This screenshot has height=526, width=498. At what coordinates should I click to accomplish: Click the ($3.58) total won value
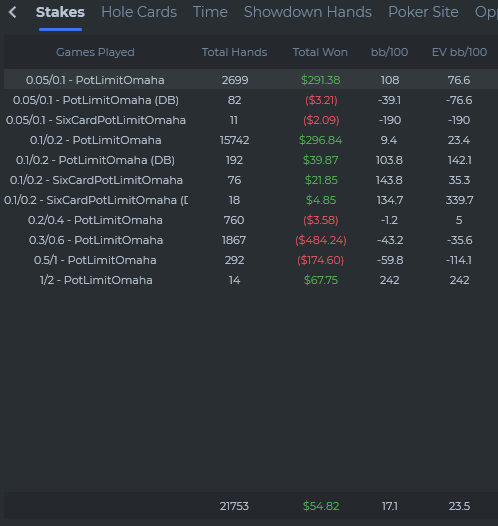pos(321,220)
